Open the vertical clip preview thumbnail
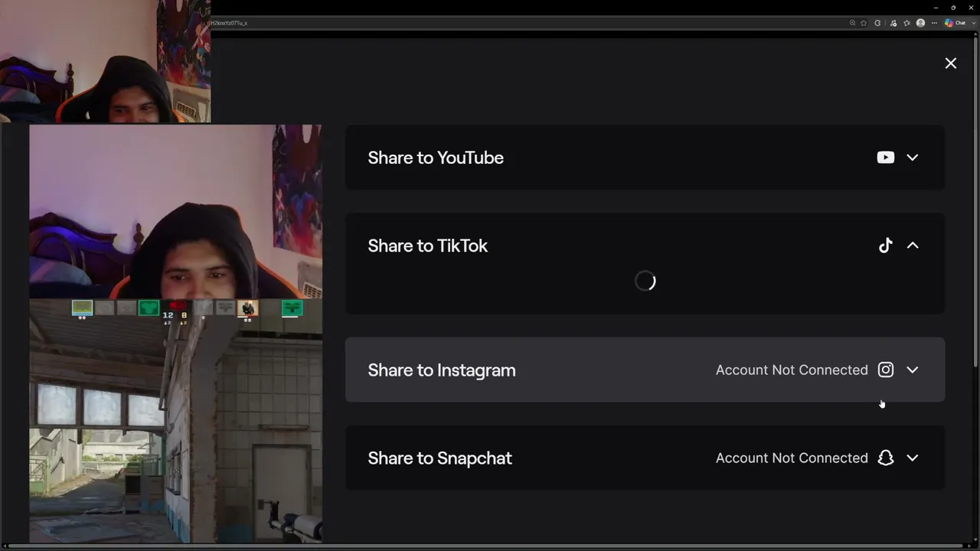Screen dimensions: 980x551 pyautogui.click(x=175, y=334)
